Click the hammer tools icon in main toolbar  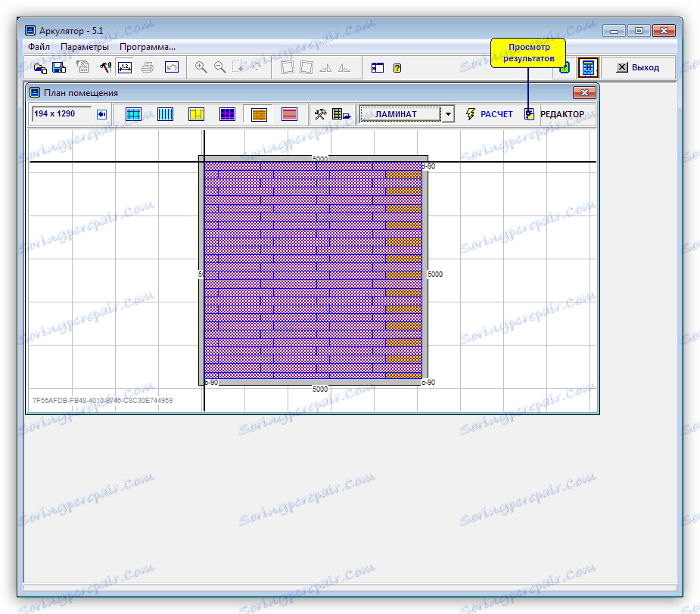(x=105, y=67)
